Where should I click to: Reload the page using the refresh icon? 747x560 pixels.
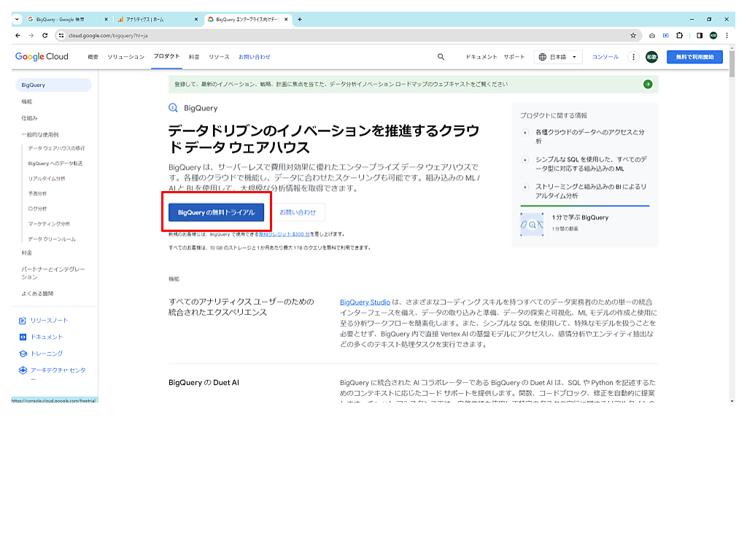44,35
